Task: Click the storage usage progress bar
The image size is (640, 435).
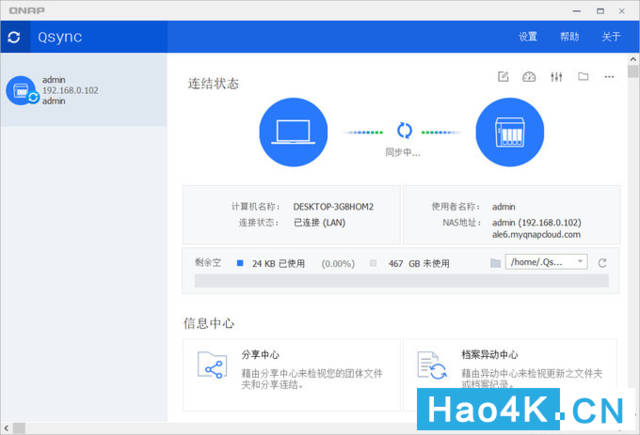Action: pos(402,281)
